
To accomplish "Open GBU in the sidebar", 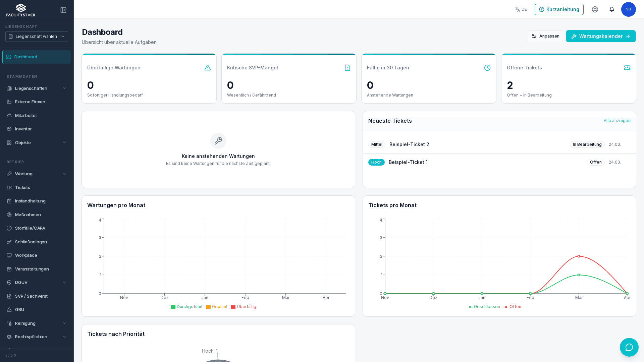I will [37, 309].
